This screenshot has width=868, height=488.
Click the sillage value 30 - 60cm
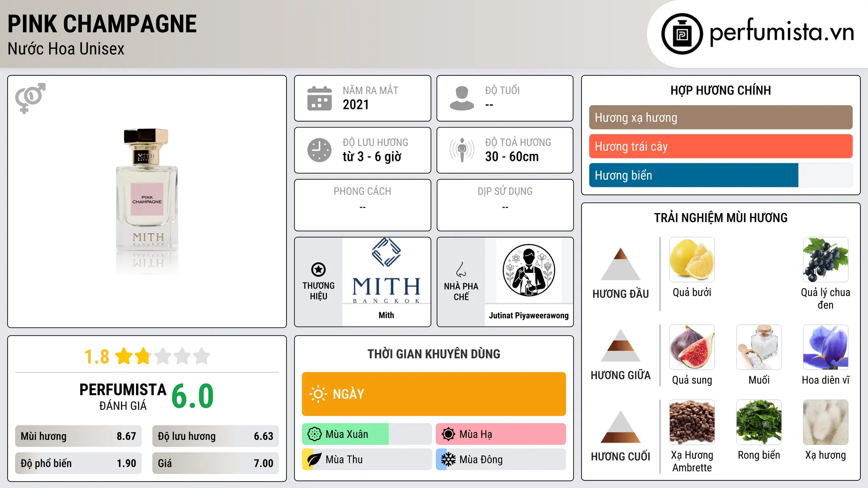pyautogui.click(x=512, y=157)
